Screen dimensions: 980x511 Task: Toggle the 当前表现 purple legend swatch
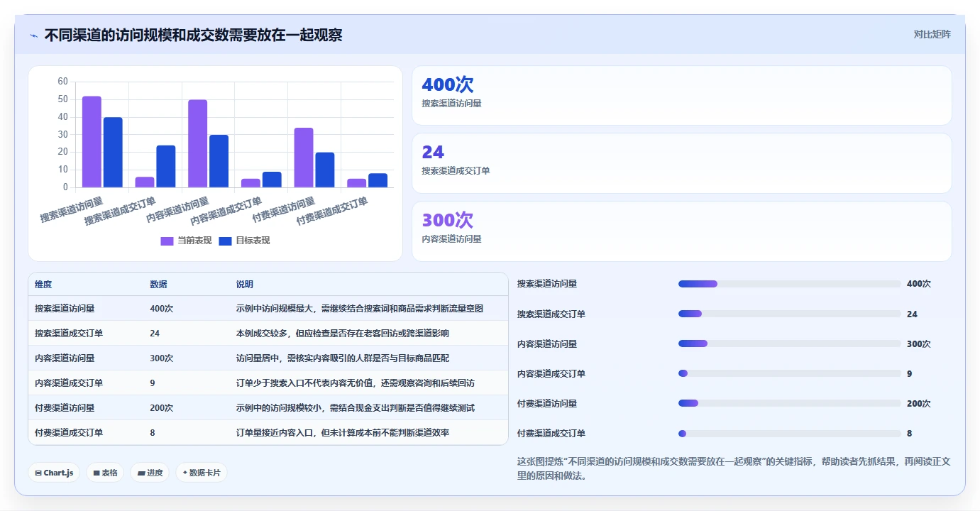tap(167, 241)
